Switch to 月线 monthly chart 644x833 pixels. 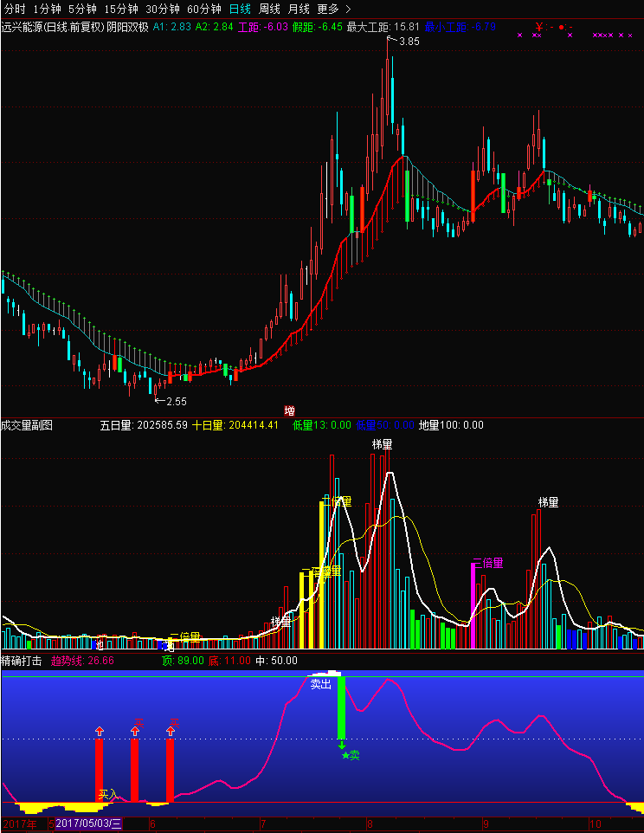(299, 9)
